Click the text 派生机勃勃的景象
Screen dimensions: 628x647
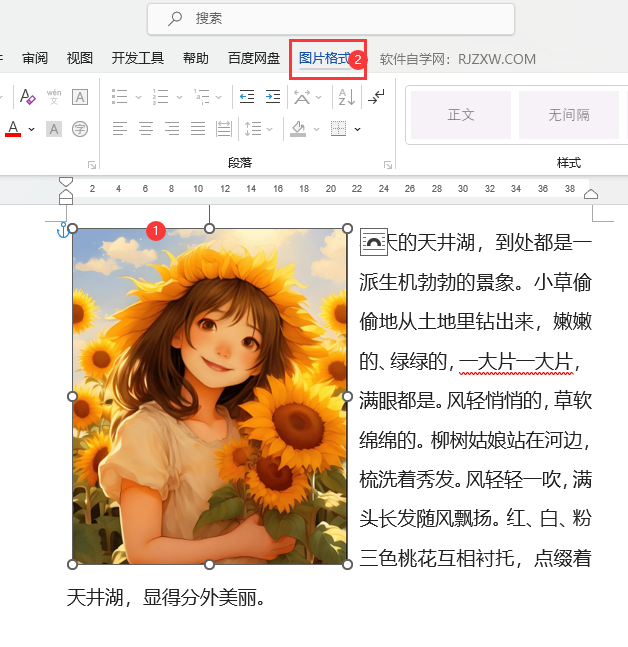pos(437,283)
